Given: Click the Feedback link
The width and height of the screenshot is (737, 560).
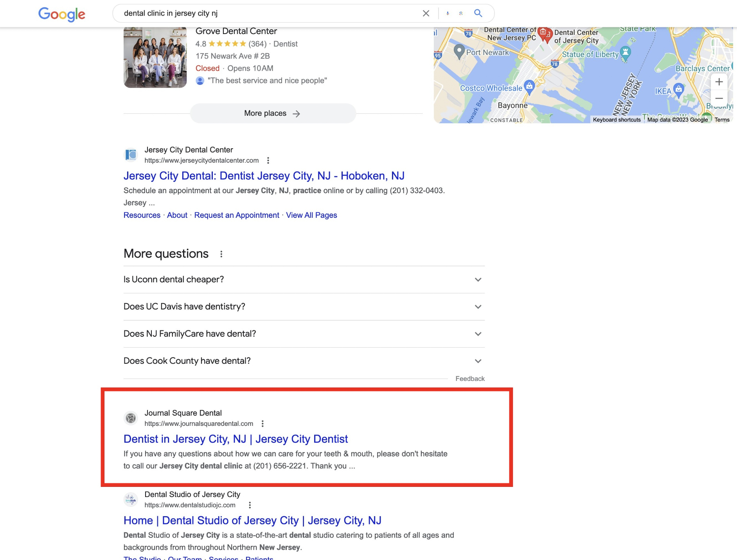Looking at the screenshot, I should [x=470, y=379].
